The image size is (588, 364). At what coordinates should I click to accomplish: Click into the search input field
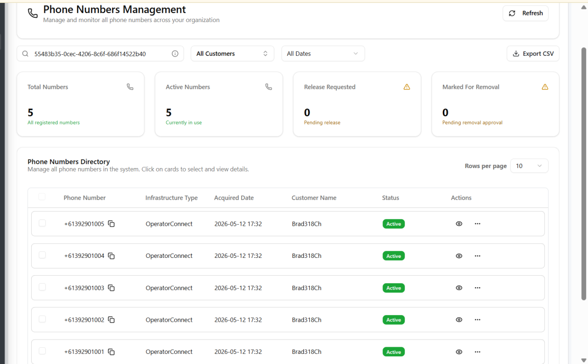click(100, 54)
